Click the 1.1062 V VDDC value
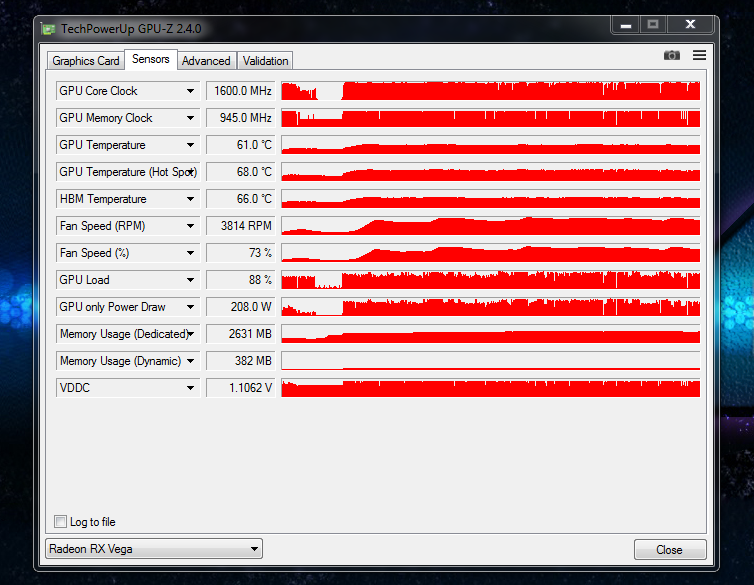This screenshot has width=754, height=585. pyautogui.click(x=240, y=387)
